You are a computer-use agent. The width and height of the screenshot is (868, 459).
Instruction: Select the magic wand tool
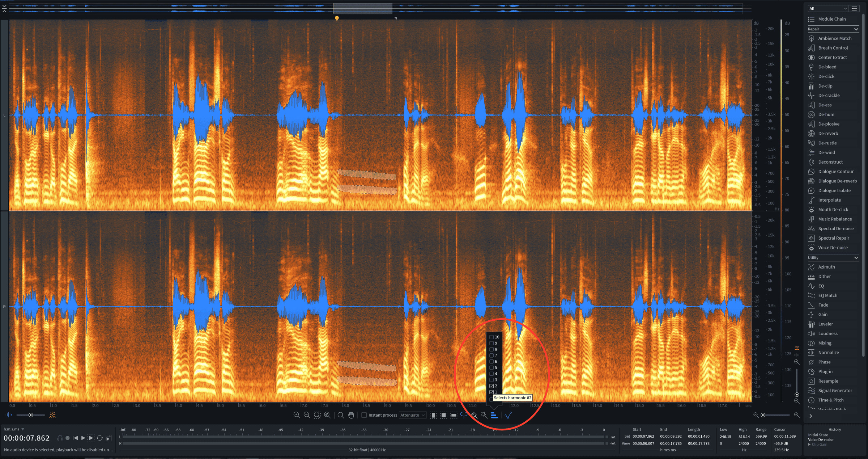point(484,415)
